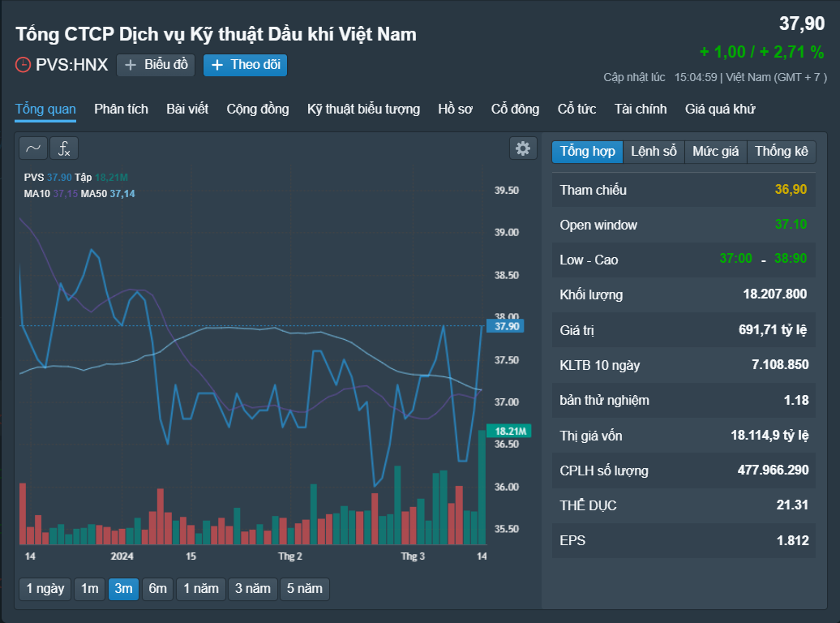Open the Bài viết tab
Screen dimensions: 840x623
187,109
